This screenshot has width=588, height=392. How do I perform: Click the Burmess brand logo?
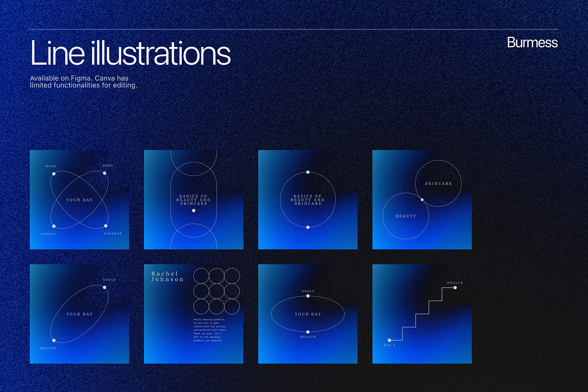[532, 43]
